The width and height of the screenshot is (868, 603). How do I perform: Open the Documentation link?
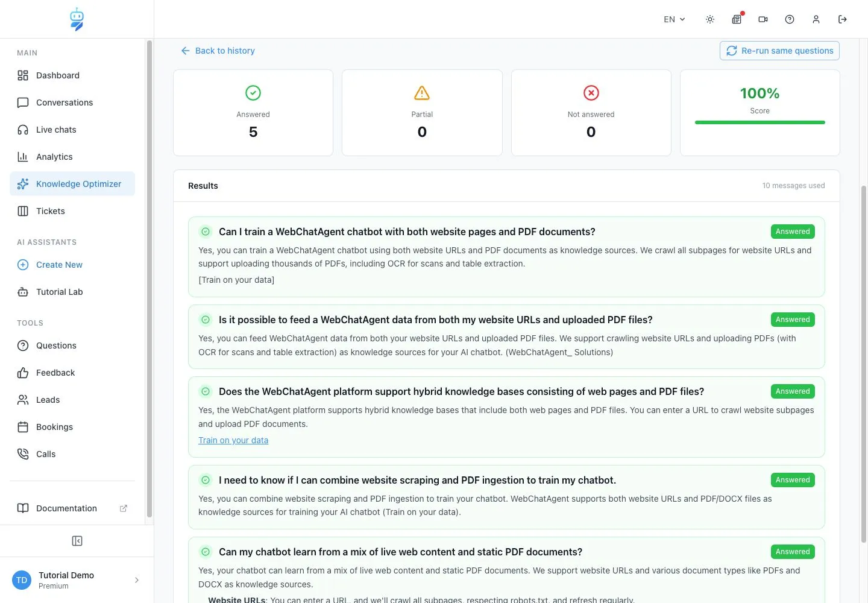(x=72, y=508)
